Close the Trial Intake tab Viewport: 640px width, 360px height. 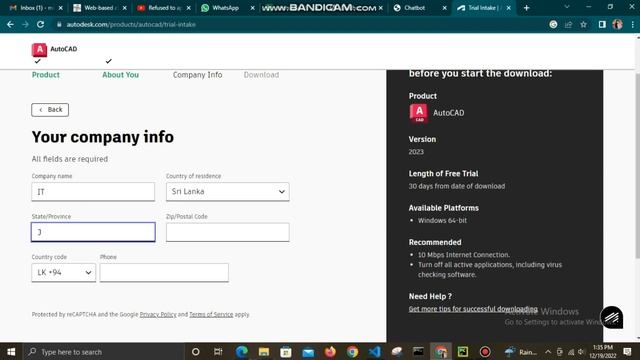[509, 8]
